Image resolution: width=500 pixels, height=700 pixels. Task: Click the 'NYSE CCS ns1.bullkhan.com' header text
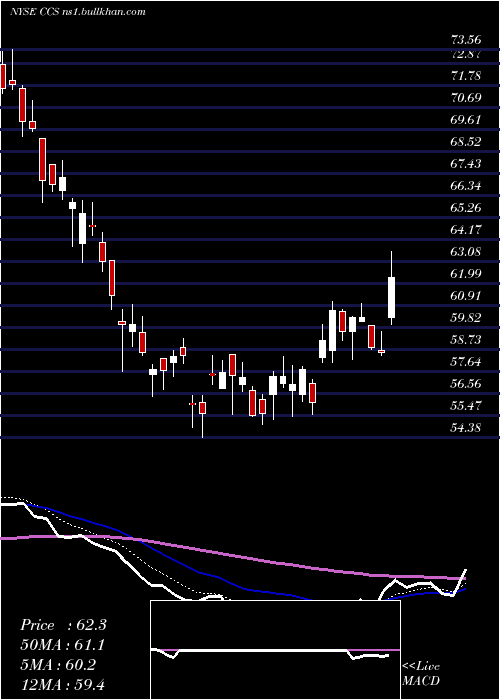point(78,11)
